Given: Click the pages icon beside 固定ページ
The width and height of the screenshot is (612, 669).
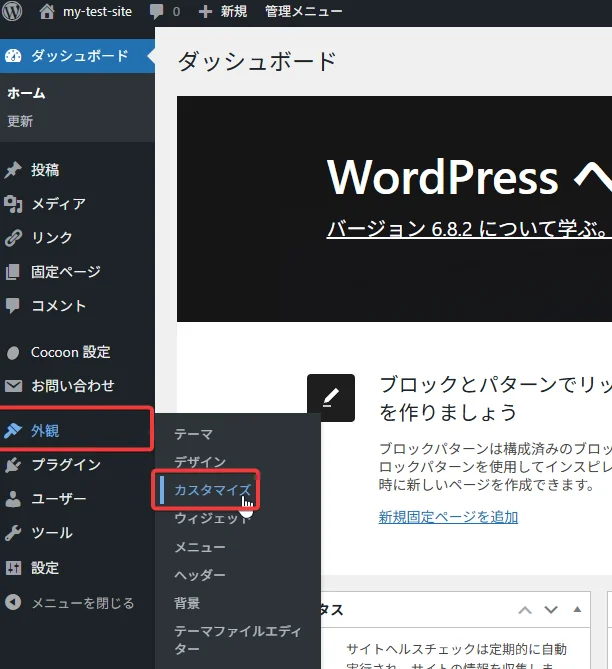Looking at the screenshot, I should tap(13, 272).
